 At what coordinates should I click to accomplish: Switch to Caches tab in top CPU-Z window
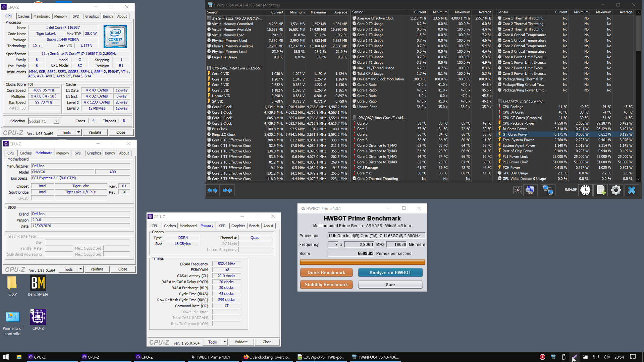coord(23,16)
